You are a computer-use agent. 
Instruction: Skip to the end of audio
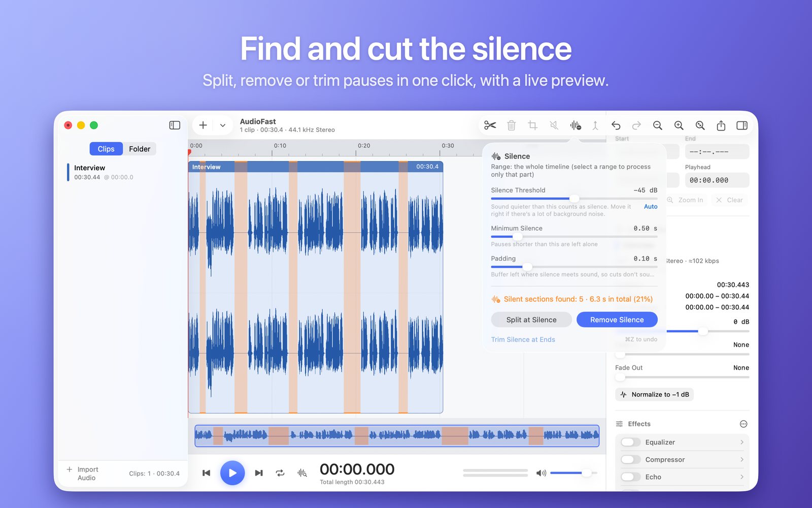tap(259, 473)
